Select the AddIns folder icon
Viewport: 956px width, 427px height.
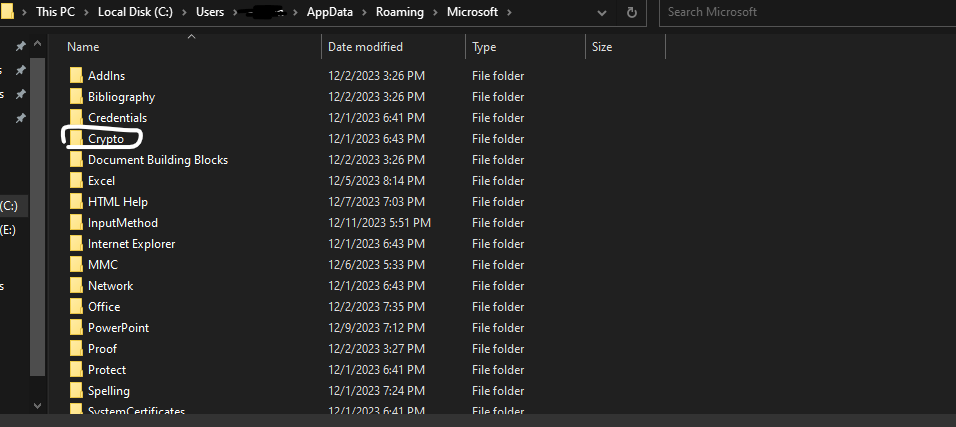coord(76,76)
